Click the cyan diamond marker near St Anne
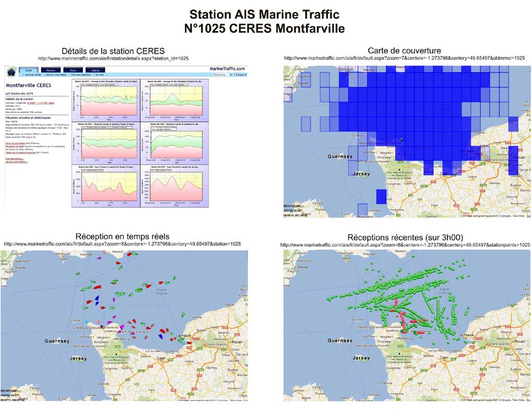This screenshot has height=409, width=532. point(87,322)
